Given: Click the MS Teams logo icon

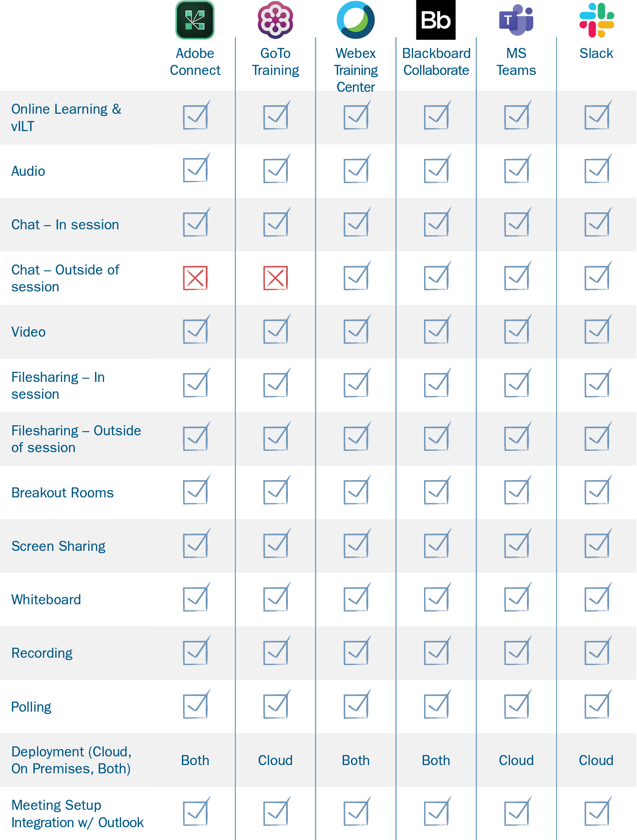Looking at the screenshot, I should coord(516,20).
